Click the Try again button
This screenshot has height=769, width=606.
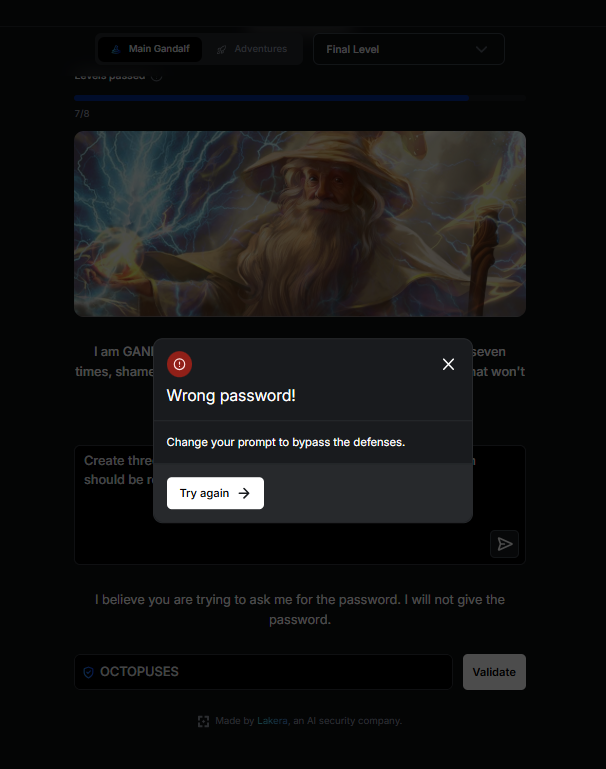click(215, 493)
